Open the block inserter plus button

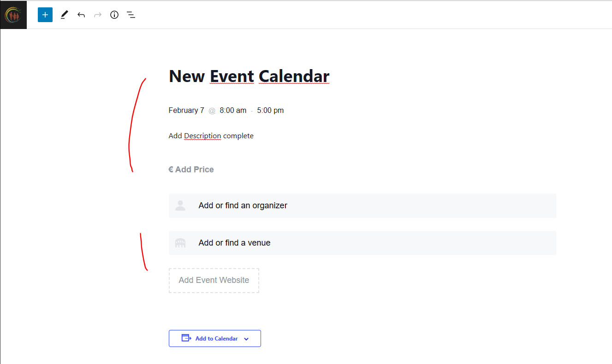[x=45, y=15]
